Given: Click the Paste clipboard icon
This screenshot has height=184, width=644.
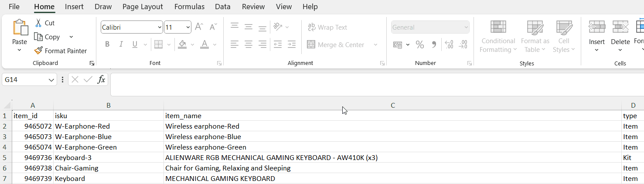Looking at the screenshot, I should (x=20, y=28).
